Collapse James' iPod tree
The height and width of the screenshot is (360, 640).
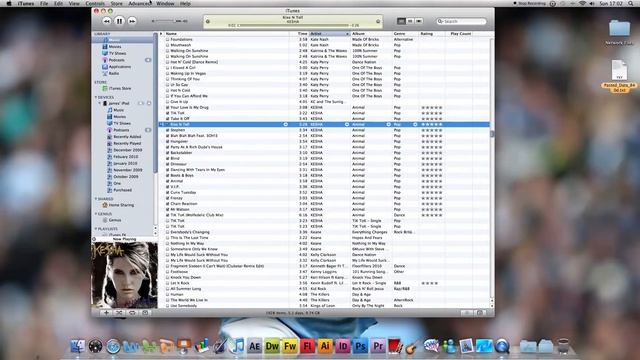point(100,103)
